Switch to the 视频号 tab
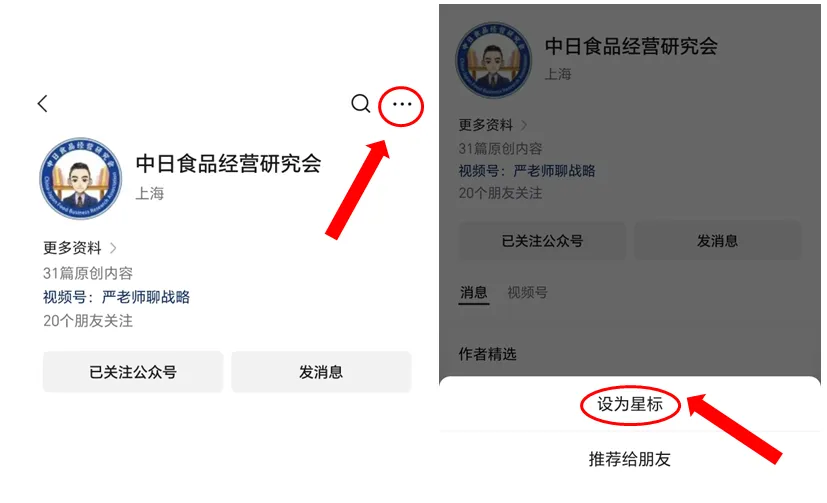827x503 pixels. [x=527, y=293]
